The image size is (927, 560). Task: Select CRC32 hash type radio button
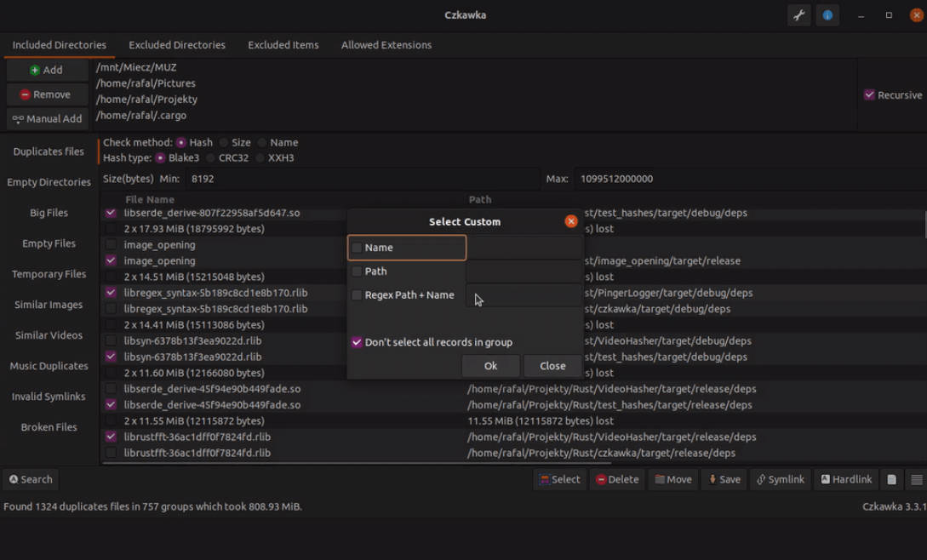pyautogui.click(x=211, y=158)
